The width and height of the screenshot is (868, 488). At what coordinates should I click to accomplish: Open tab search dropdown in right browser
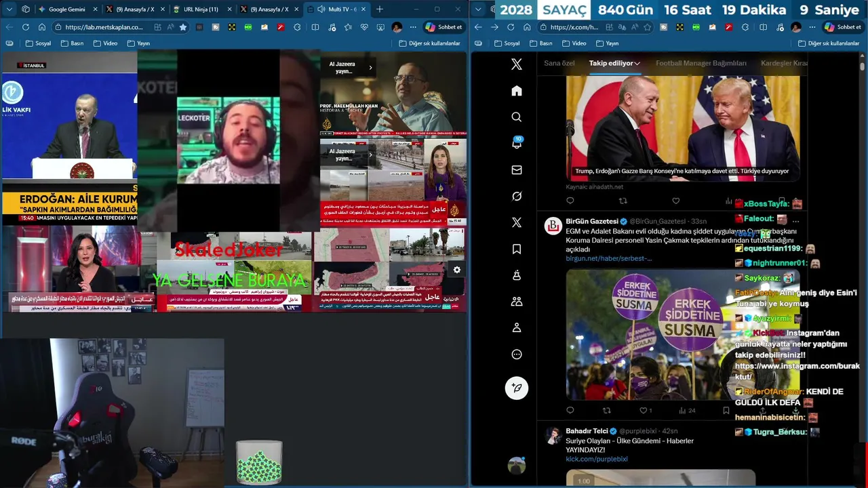(x=478, y=9)
